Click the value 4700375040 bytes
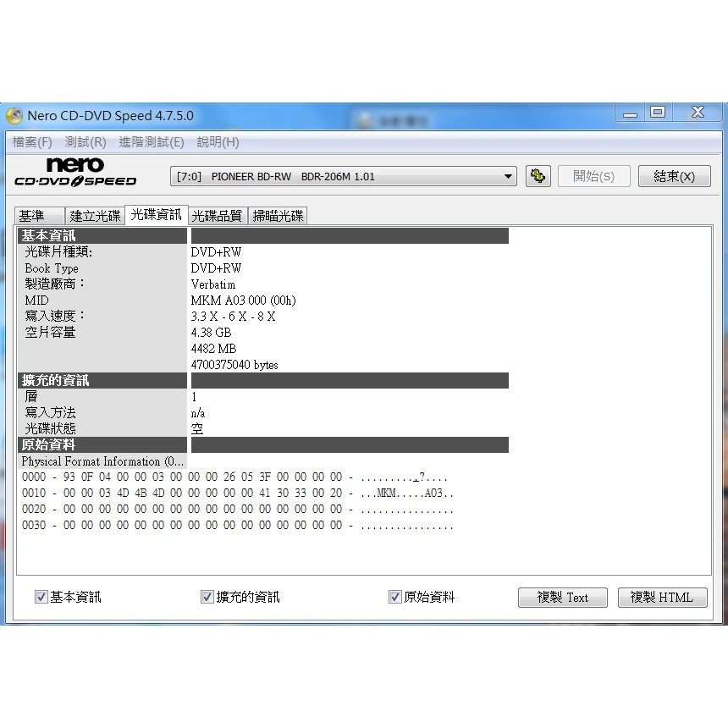The height and width of the screenshot is (728, 728). click(234, 365)
